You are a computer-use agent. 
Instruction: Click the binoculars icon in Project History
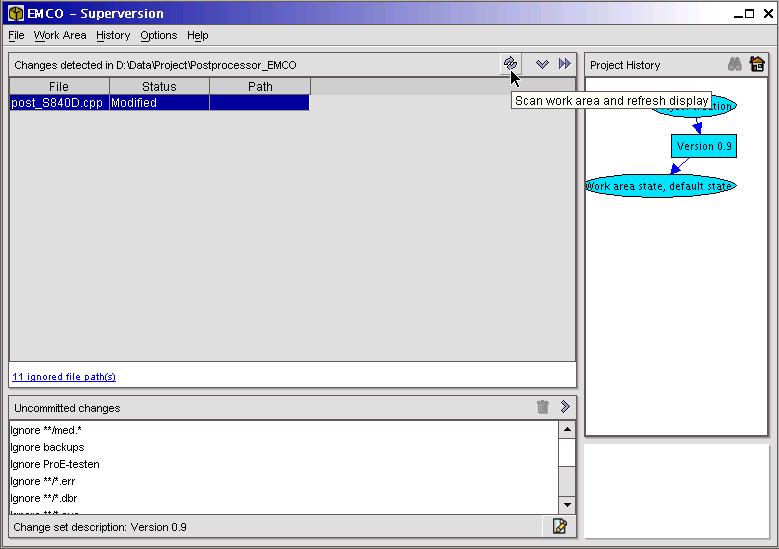[735, 64]
